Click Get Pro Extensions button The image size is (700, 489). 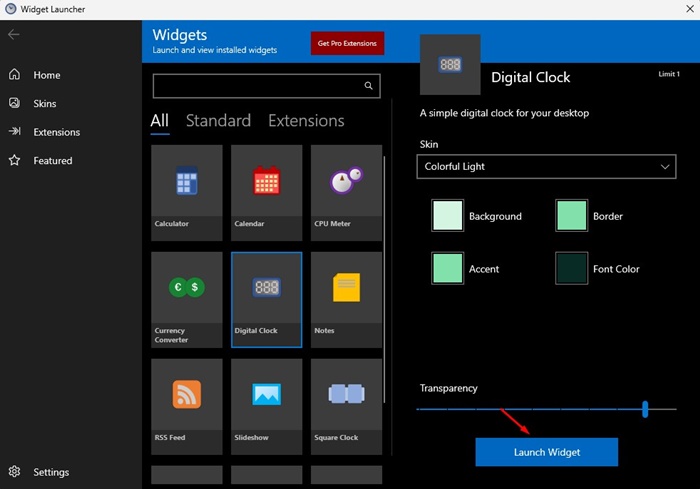coord(347,43)
